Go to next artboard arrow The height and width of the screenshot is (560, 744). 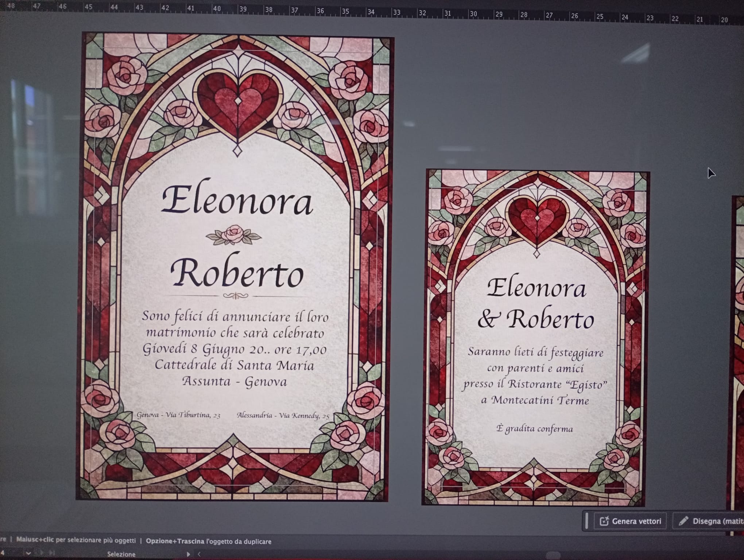pyautogui.click(x=42, y=553)
